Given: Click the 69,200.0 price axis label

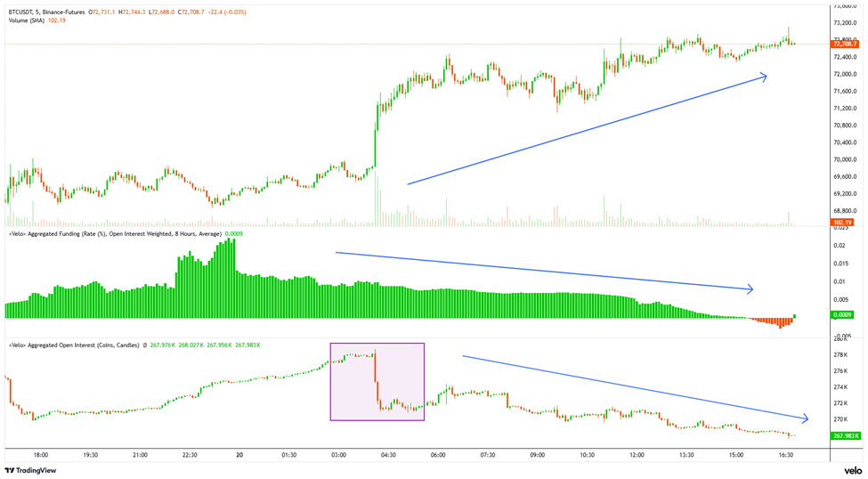Looking at the screenshot, I should coord(845,194).
